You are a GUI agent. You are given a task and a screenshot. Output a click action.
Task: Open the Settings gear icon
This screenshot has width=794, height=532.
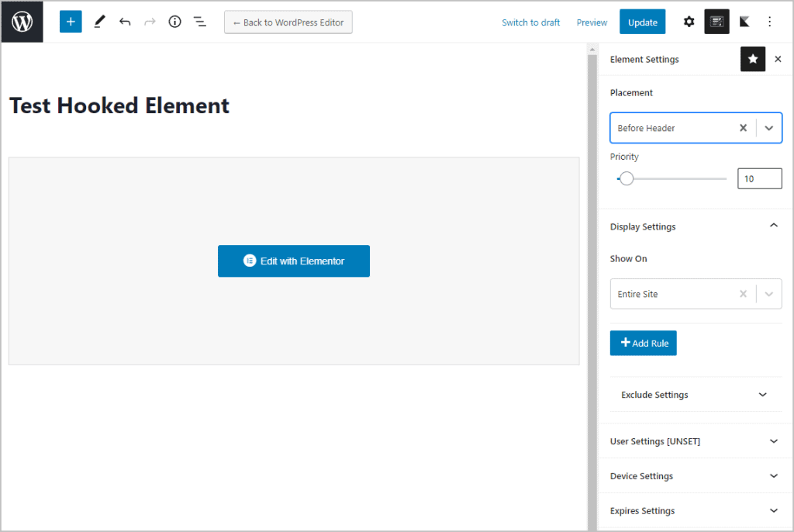point(689,22)
